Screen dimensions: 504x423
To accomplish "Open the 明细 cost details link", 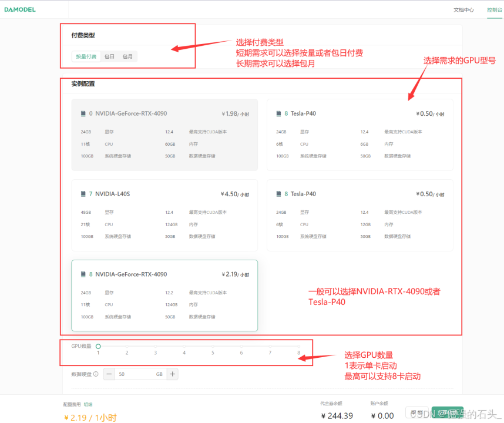I will click(x=88, y=404).
